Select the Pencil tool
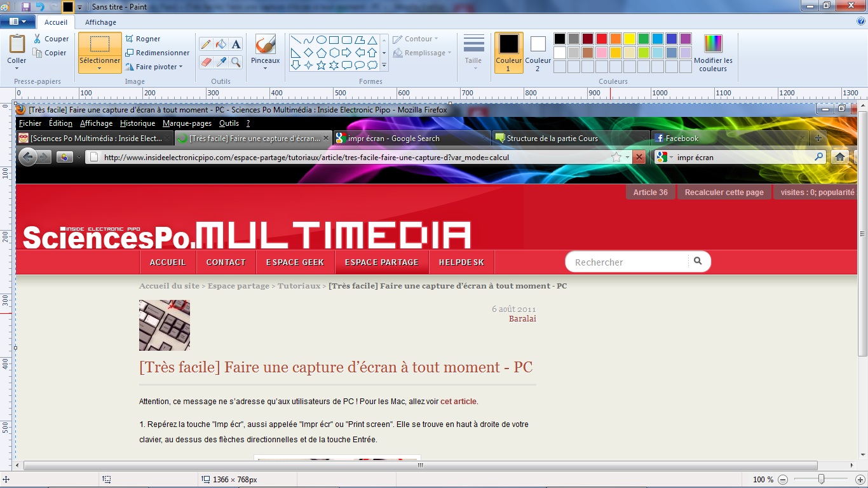The image size is (868, 488). (x=206, y=44)
